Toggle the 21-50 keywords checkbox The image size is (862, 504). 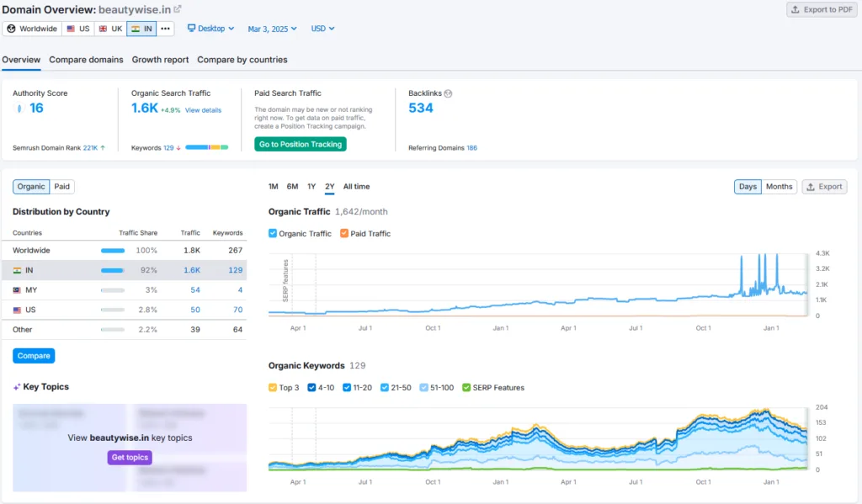point(385,388)
